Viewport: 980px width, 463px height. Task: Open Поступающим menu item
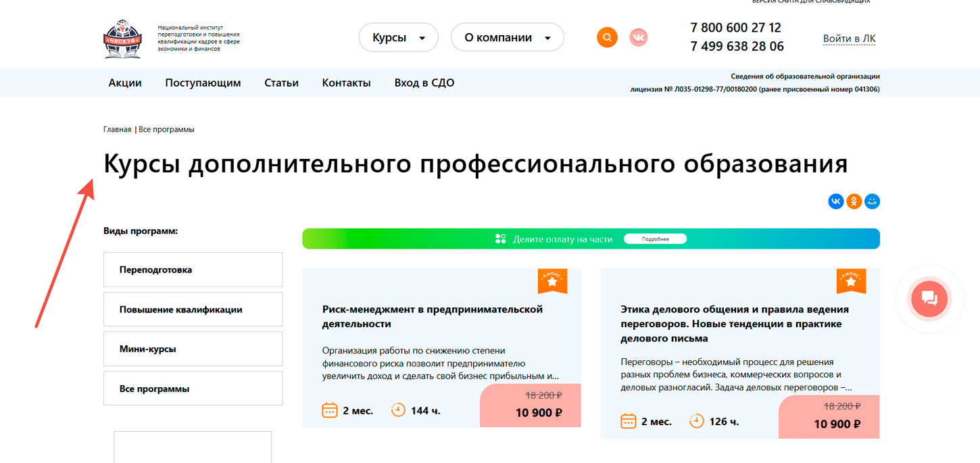203,83
